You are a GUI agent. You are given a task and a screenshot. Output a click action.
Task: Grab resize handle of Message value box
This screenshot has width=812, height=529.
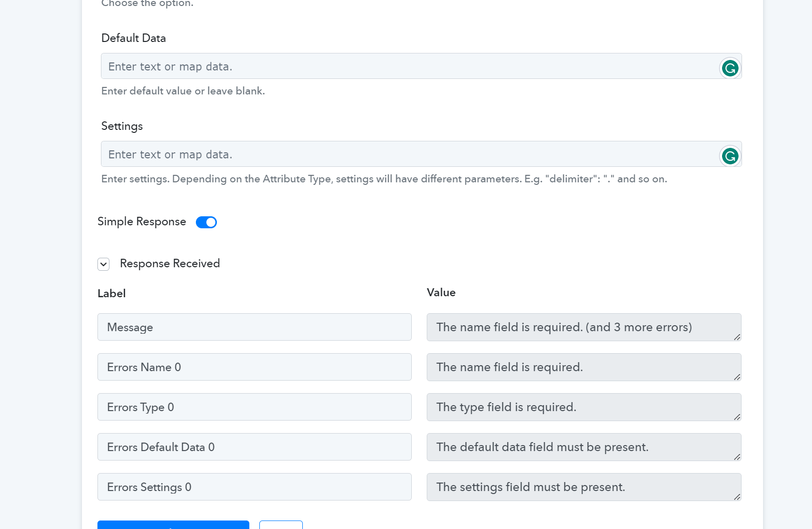pos(737,337)
